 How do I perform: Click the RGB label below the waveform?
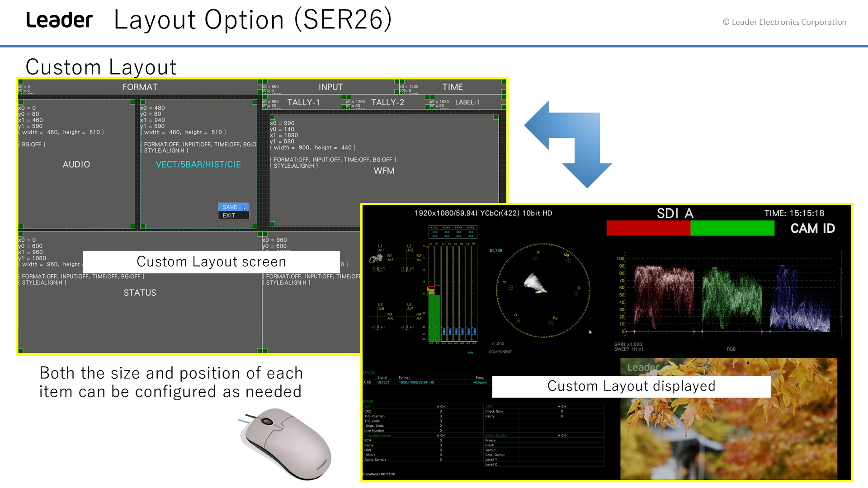[731, 349]
